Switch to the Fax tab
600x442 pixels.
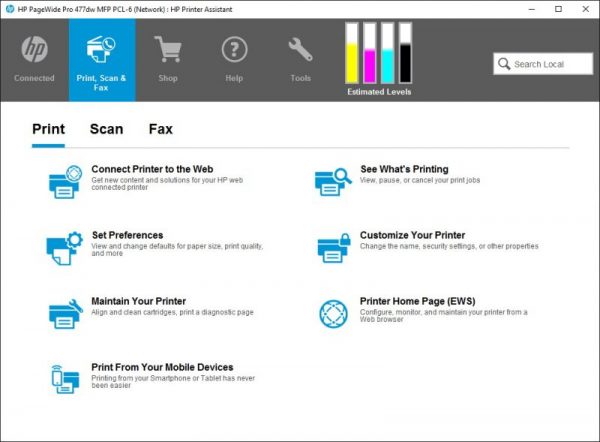(x=161, y=129)
